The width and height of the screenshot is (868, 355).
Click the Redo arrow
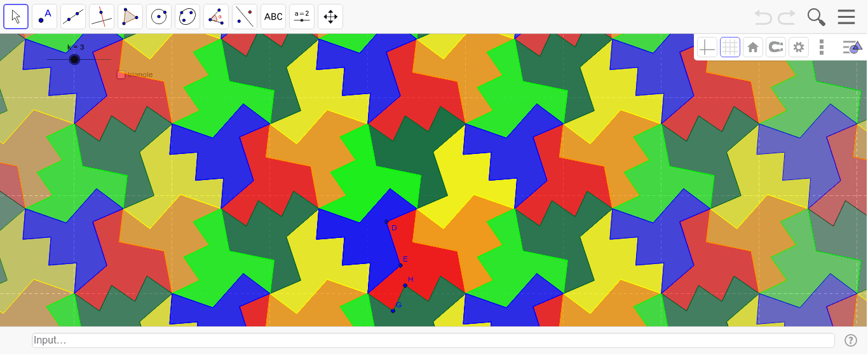tap(787, 17)
